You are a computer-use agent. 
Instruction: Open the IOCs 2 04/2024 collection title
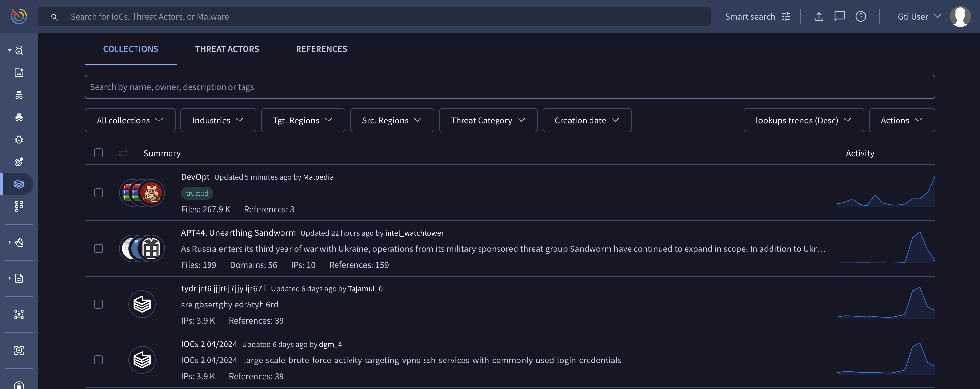[209, 344]
